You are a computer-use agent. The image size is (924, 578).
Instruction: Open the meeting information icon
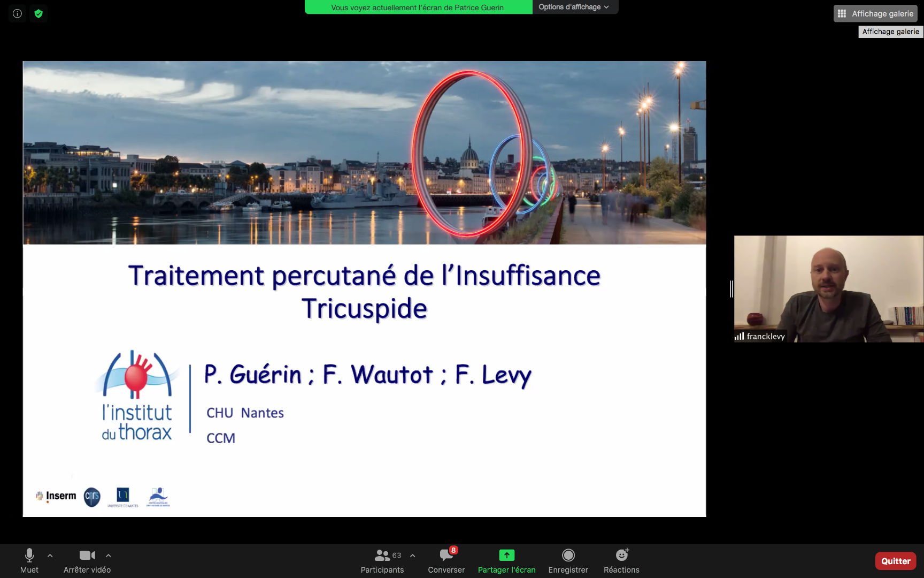tap(17, 13)
